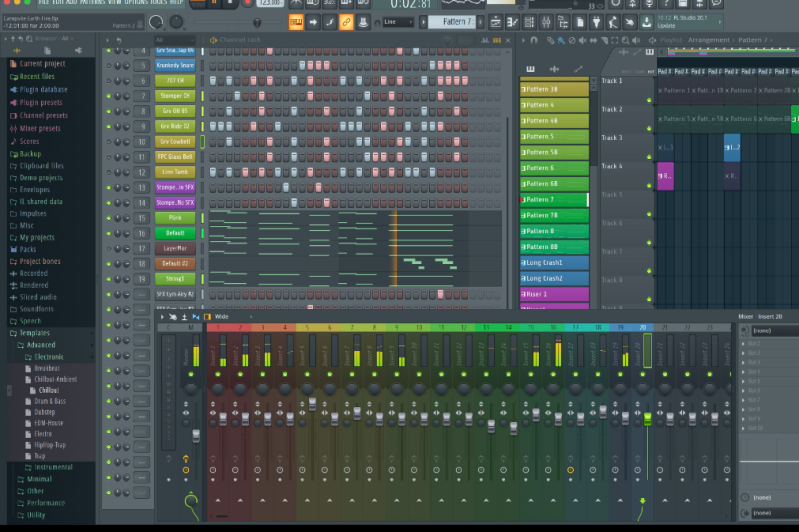Click the Grv Ride 02 channel button

coord(175,126)
